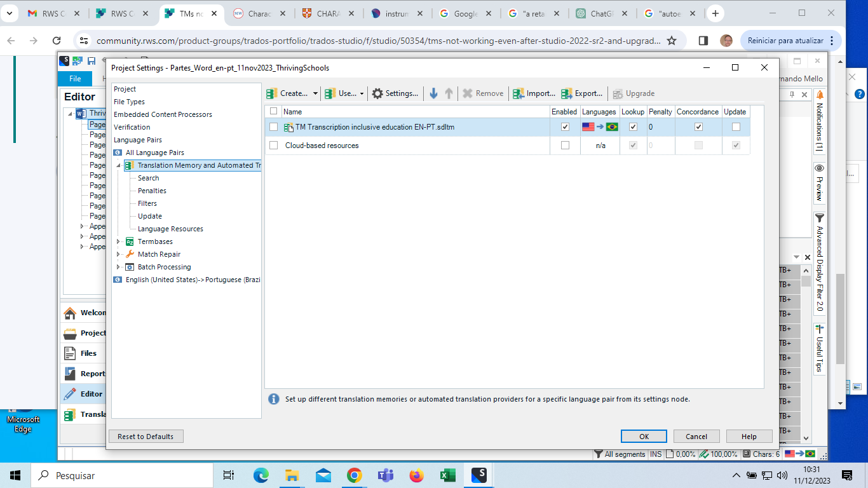Image resolution: width=868 pixels, height=488 pixels.
Task: Click the US to Brazil language flags
Action: [600, 127]
